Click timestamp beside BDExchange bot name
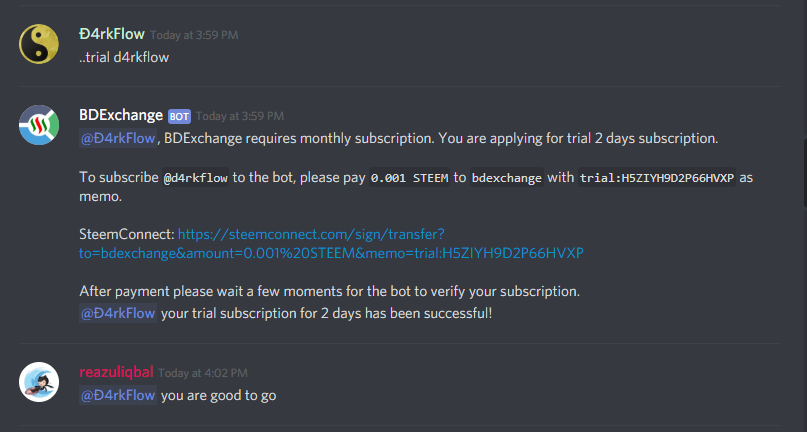The image size is (807, 432). pyautogui.click(x=240, y=116)
